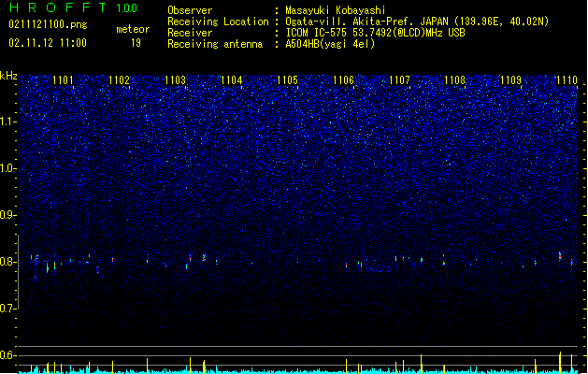Click the 1110 time marker
Screen dimensions: 588x374
pos(566,80)
